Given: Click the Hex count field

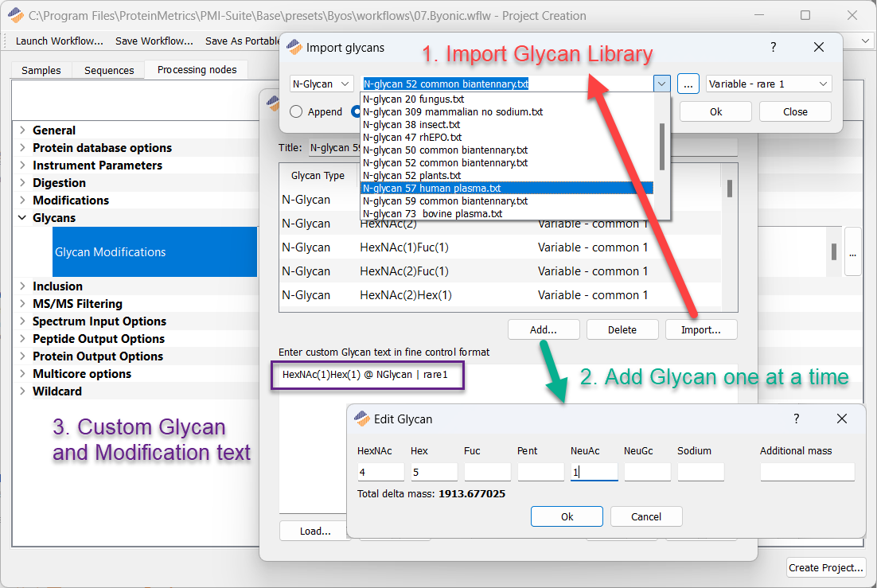Looking at the screenshot, I should 434,472.
